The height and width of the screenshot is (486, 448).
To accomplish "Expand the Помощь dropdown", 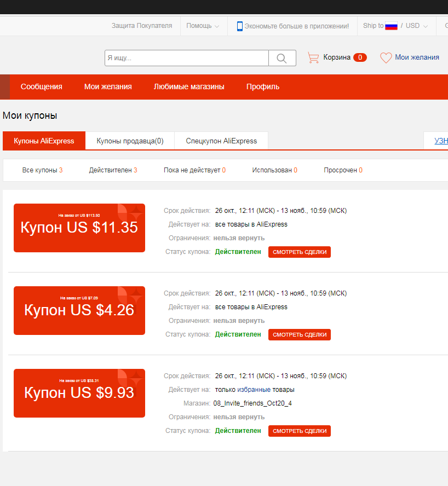I will [203, 26].
